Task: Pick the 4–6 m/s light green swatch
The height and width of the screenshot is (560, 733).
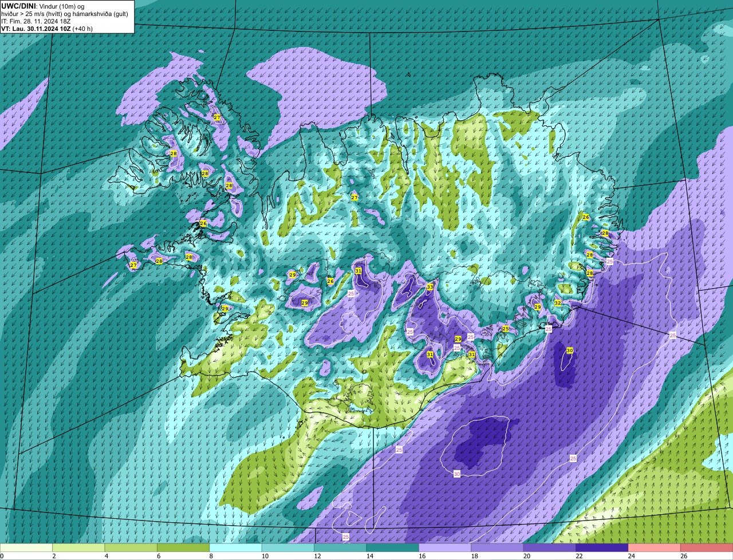Action: pos(131,548)
